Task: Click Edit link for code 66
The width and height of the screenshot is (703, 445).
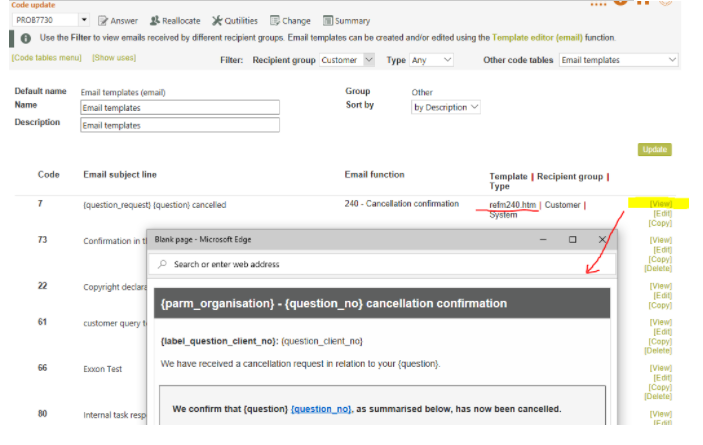Action: click(662, 378)
